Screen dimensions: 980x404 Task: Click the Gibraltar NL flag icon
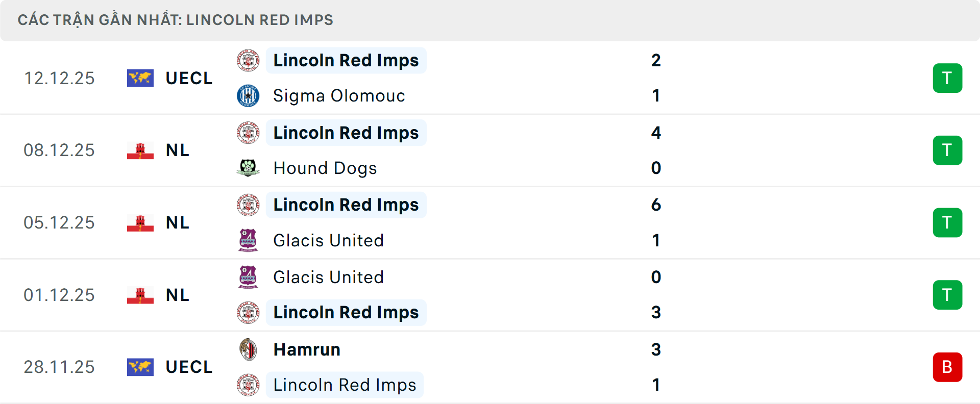pyautogui.click(x=140, y=150)
